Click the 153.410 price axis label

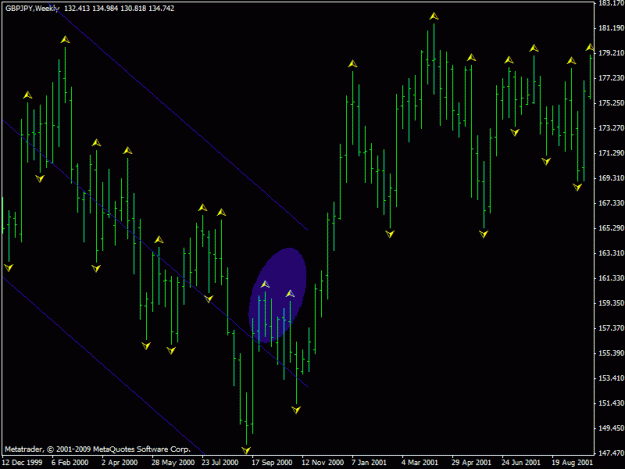(x=611, y=378)
